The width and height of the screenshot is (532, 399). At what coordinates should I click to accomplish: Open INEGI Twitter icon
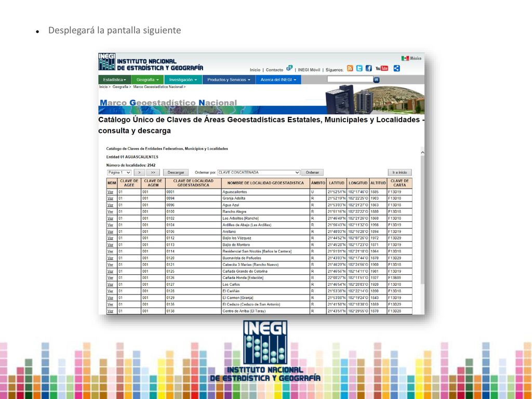point(360,68)
